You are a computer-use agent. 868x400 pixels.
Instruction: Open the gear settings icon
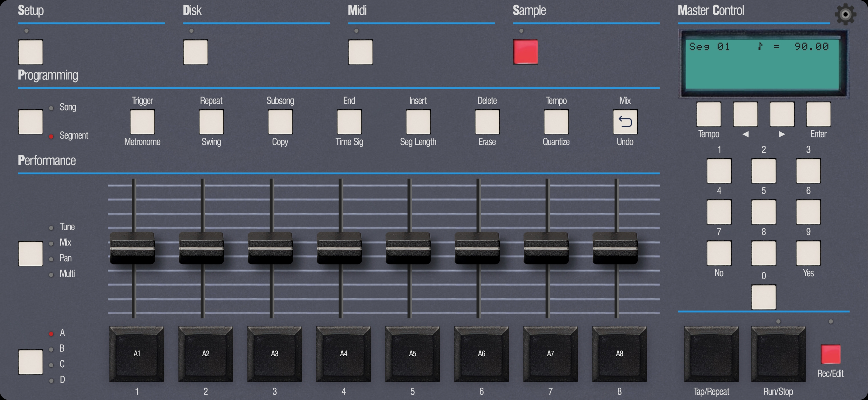click(845, 14)
